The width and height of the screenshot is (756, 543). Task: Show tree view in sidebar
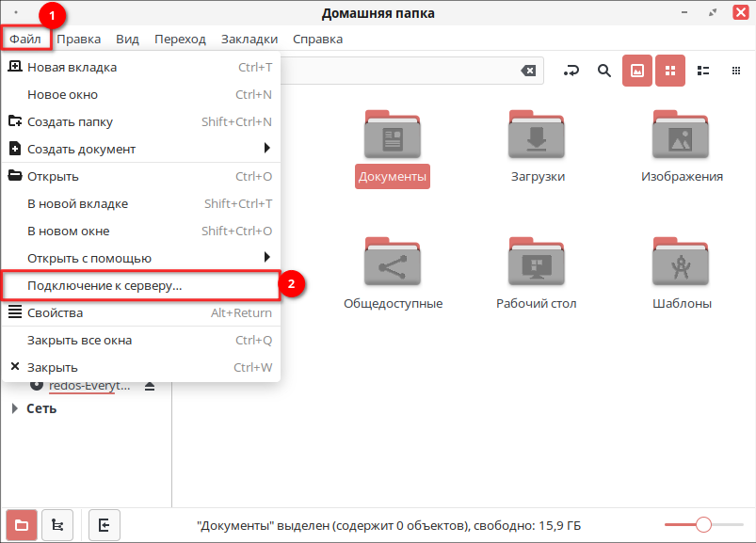pos(57,525)
